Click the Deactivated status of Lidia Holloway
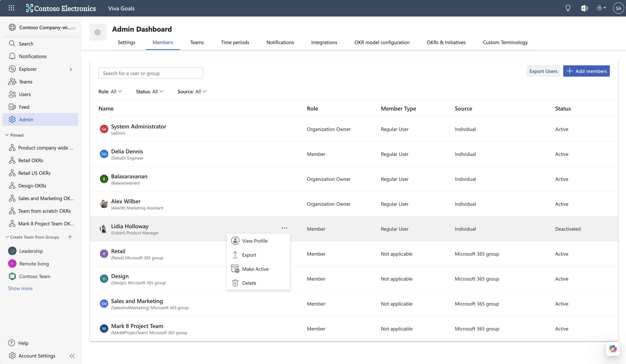 [568, 229]
